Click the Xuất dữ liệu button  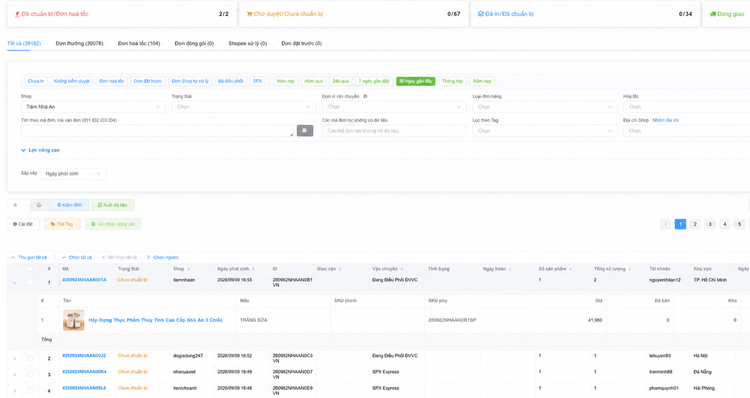[x=113, y=205]
